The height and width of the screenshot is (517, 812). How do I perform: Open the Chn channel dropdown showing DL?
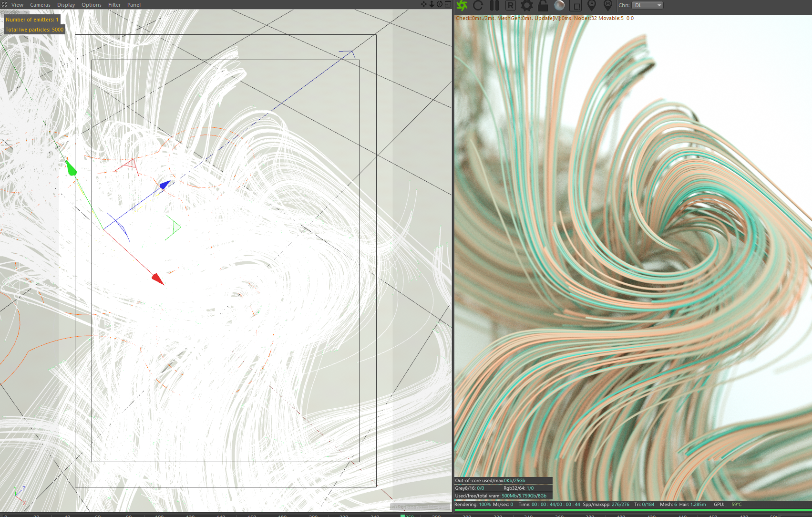(x=648, y=5)
